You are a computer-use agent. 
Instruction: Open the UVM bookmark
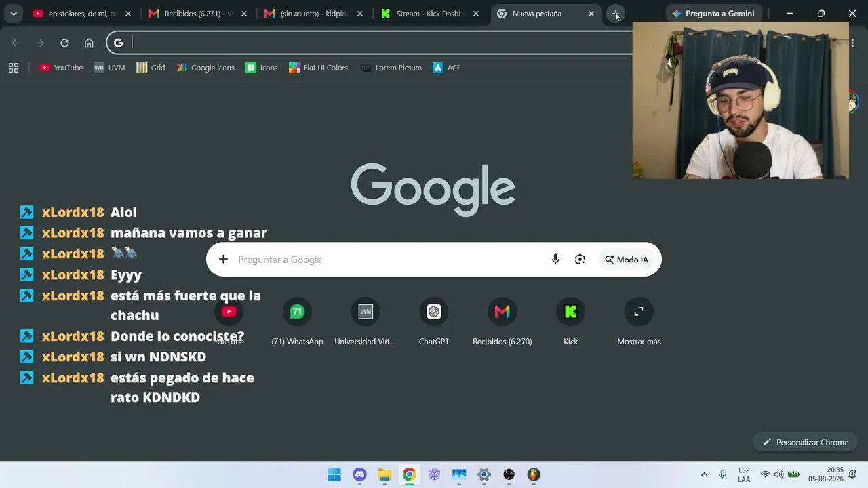(109, 68)
